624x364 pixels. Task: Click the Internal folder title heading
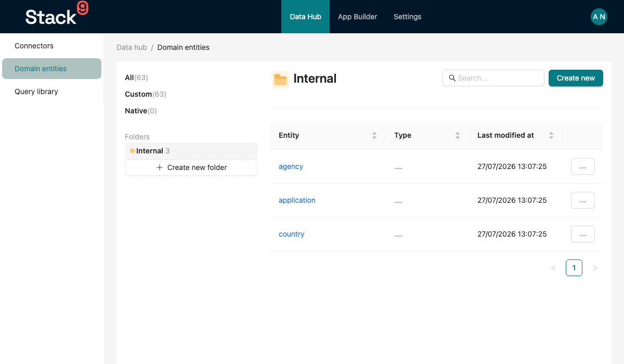[x=315, y=79]
